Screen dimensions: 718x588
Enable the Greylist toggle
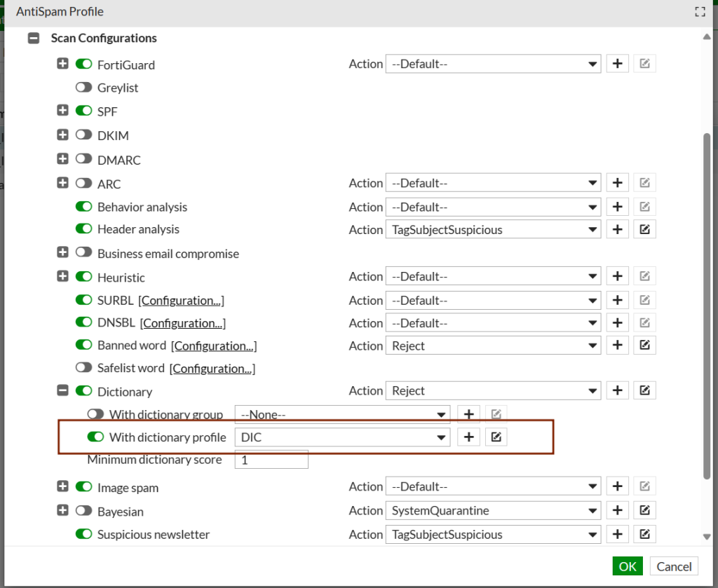point(84,88)
